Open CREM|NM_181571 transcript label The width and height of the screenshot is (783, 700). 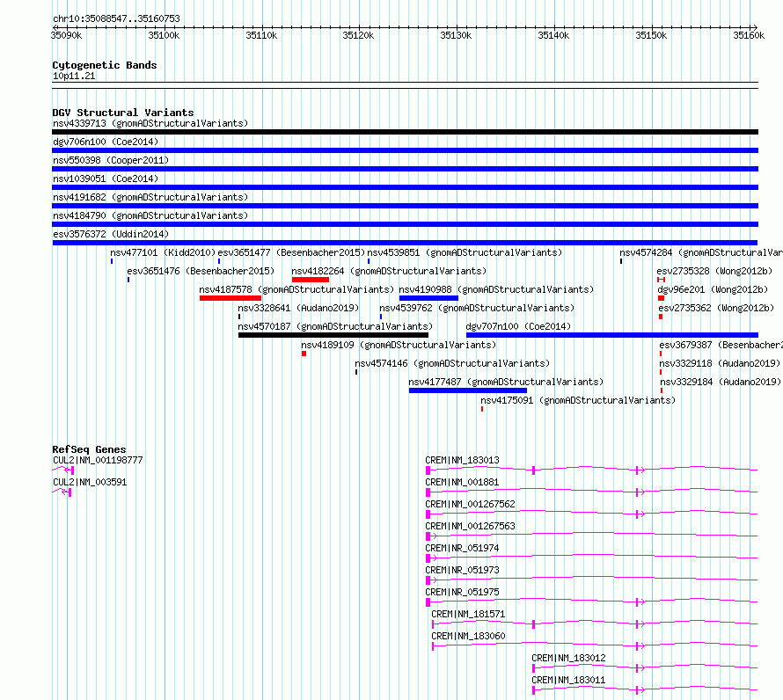468,614
